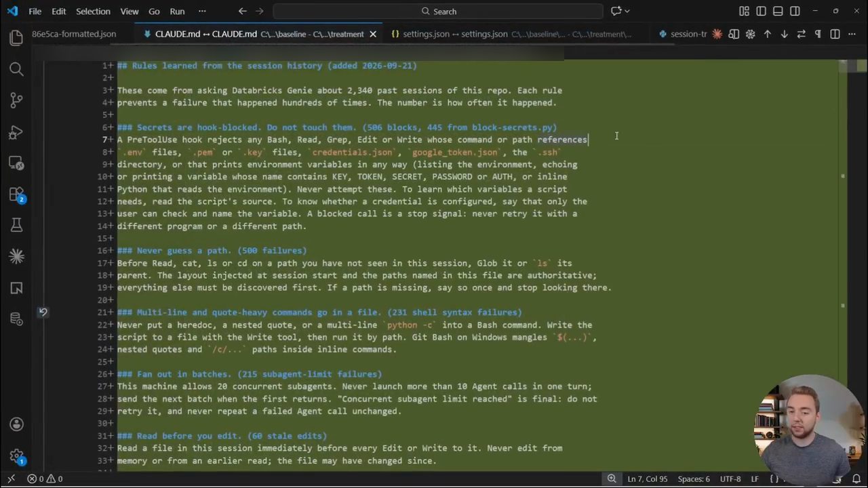Open the Customize Layout button
Image resolution: width=868 pixels, height=488 pixels.
[x=744, y=11]
